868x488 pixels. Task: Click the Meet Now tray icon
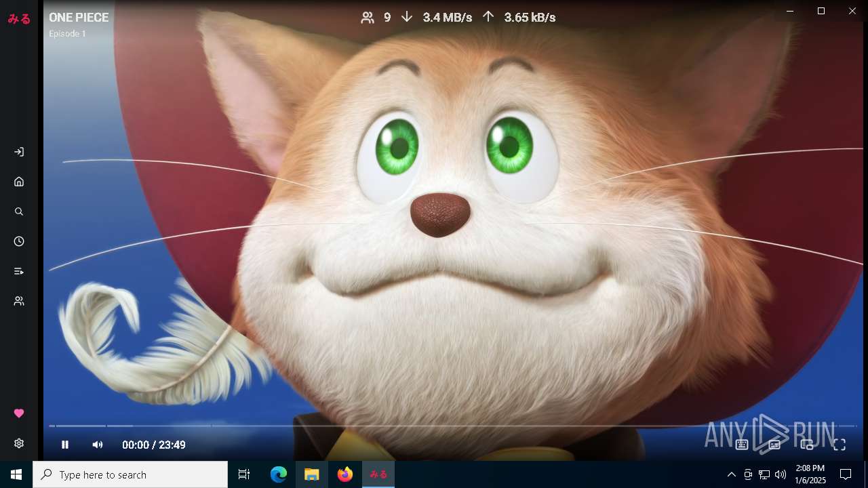tap(748, 474)
